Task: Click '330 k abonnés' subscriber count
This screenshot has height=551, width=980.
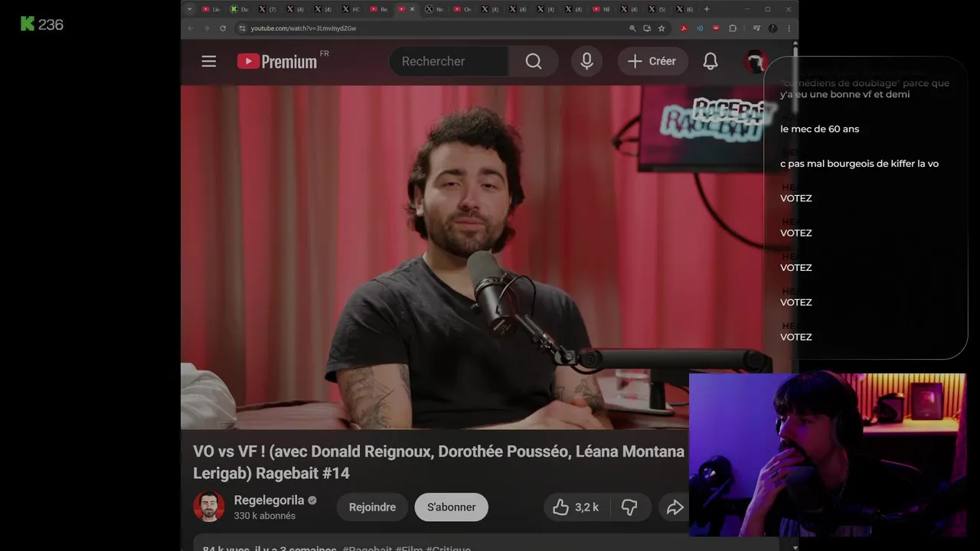Action: coord(265,516)
